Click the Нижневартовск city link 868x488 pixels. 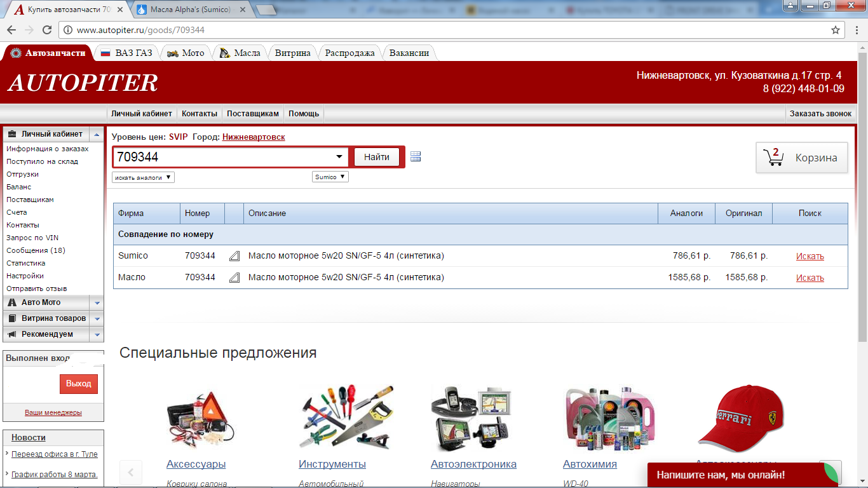254,137
